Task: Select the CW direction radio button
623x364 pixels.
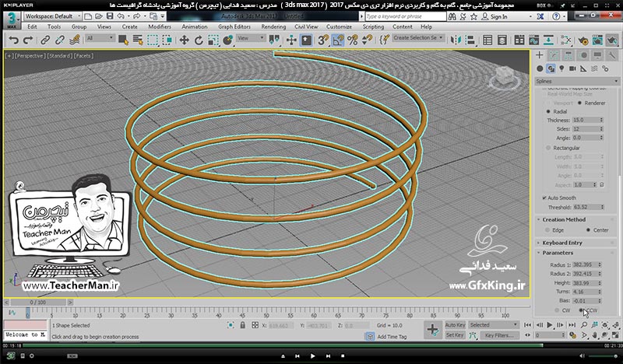Action: [557, 310]
